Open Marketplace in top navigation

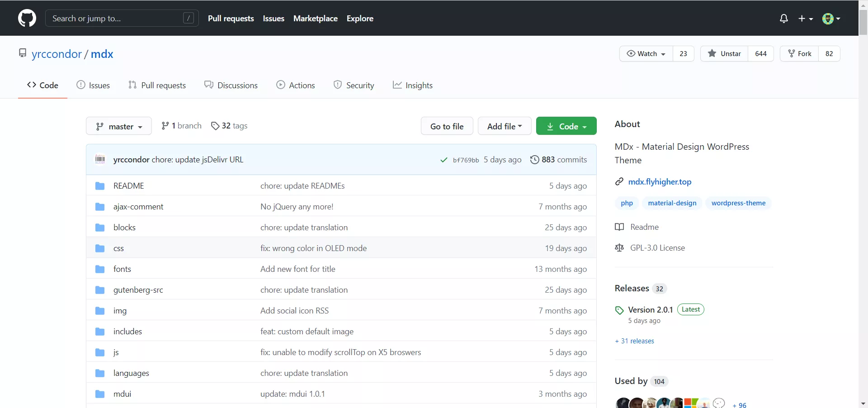pyautogui.click(x=316, y=19)
